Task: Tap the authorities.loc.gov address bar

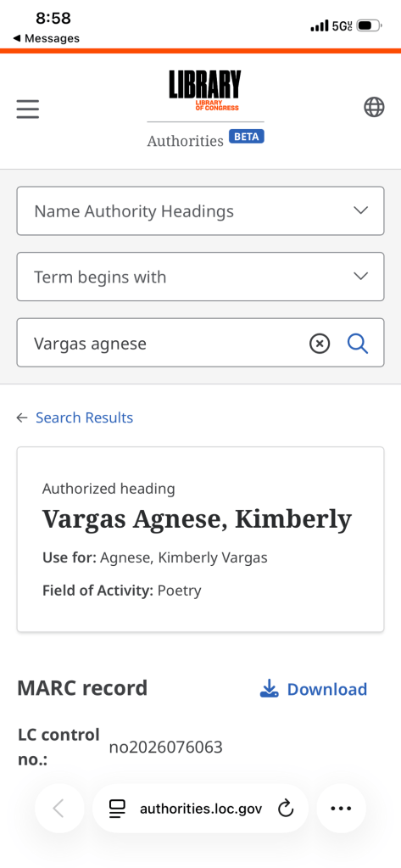Action: 200,809
